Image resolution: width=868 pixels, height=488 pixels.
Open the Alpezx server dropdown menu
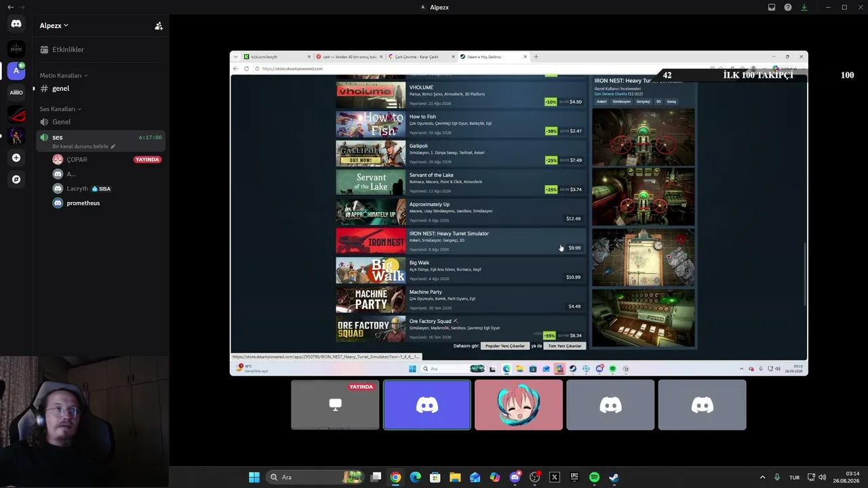pyautogui.click(x=54, y=26)
